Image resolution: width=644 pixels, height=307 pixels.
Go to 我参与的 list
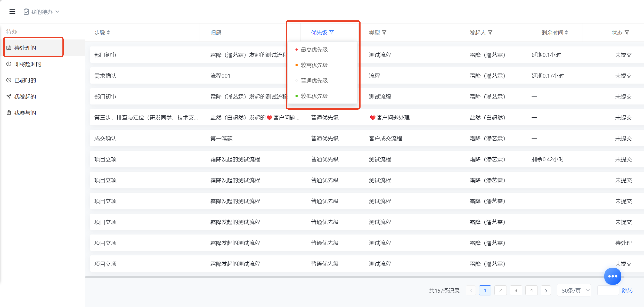coord(43,113)
